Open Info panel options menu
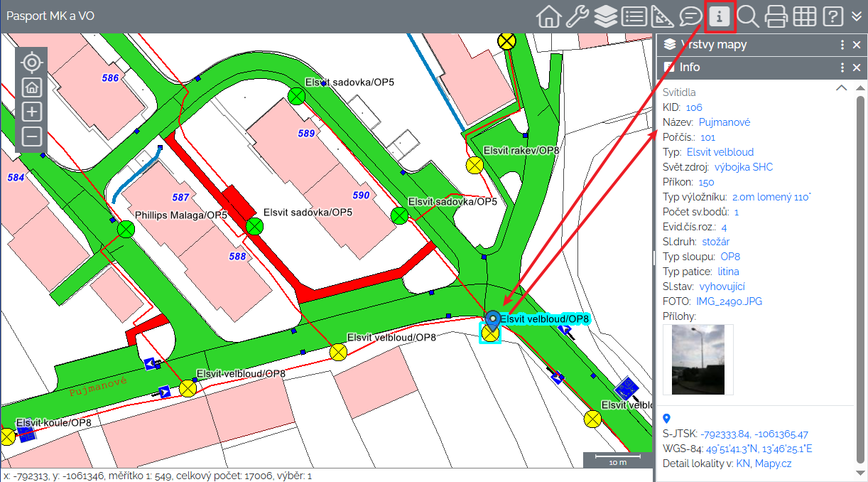Image resolution: width=868 pixels, height=482 pixels. 842,68
